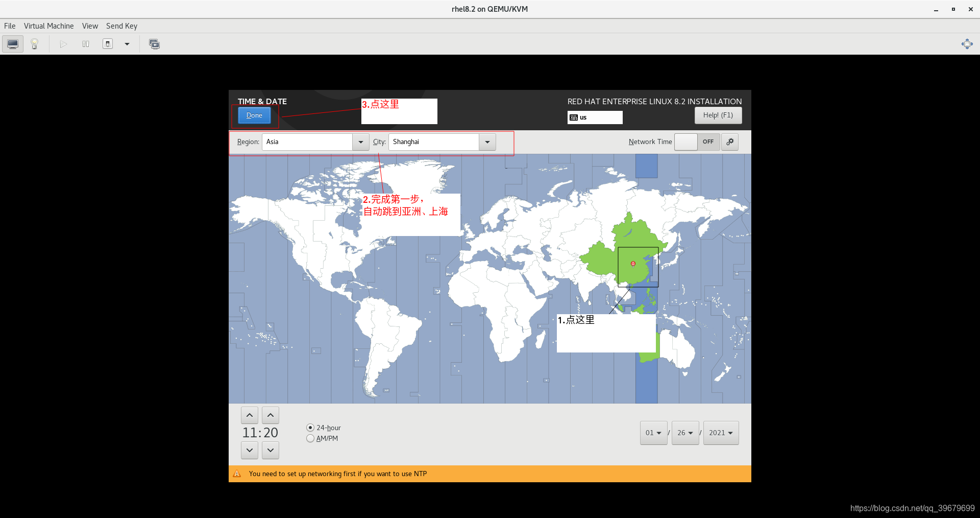
Task: Open the File menu
Action: 10,26
